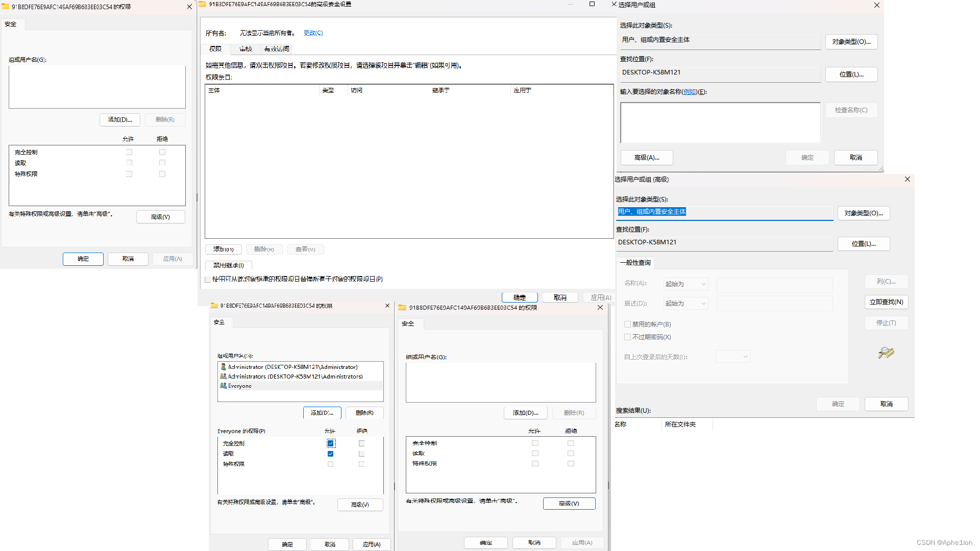Image resolution: width=980 pixels, height=551 pixels.
Task: Click the 类型 column header
Action: pos(334,90)
